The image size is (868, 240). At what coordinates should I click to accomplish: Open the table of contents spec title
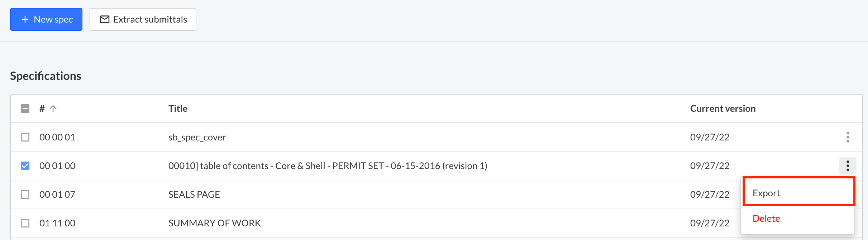click(x=328, y=166)
